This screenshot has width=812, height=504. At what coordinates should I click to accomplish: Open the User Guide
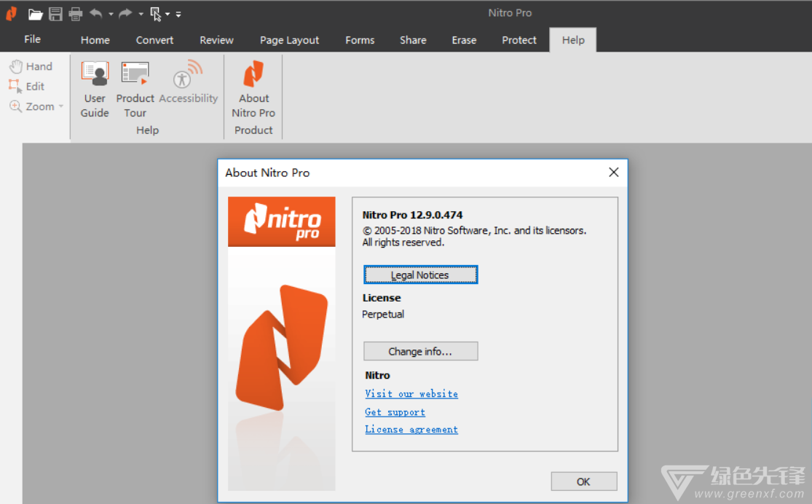tap(95, 89)
